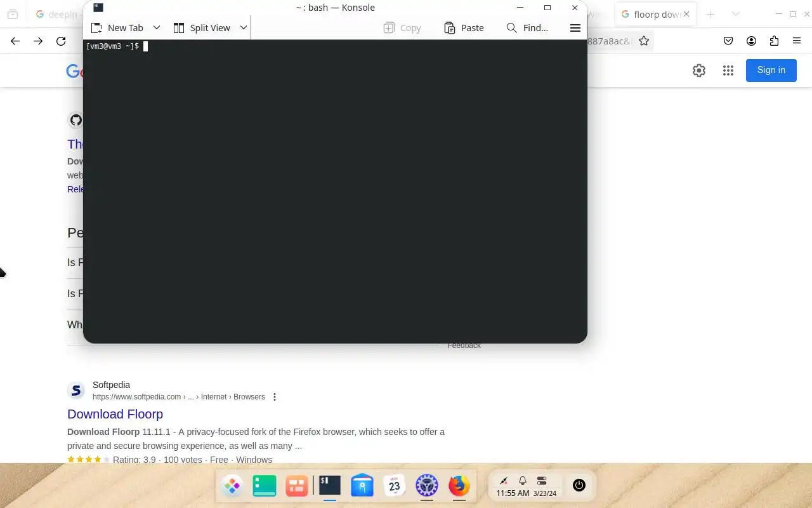This screenshot has height=508, width=812.
Task: Select the floorp download tab in Firefox
Action: (x=650, y=14)
